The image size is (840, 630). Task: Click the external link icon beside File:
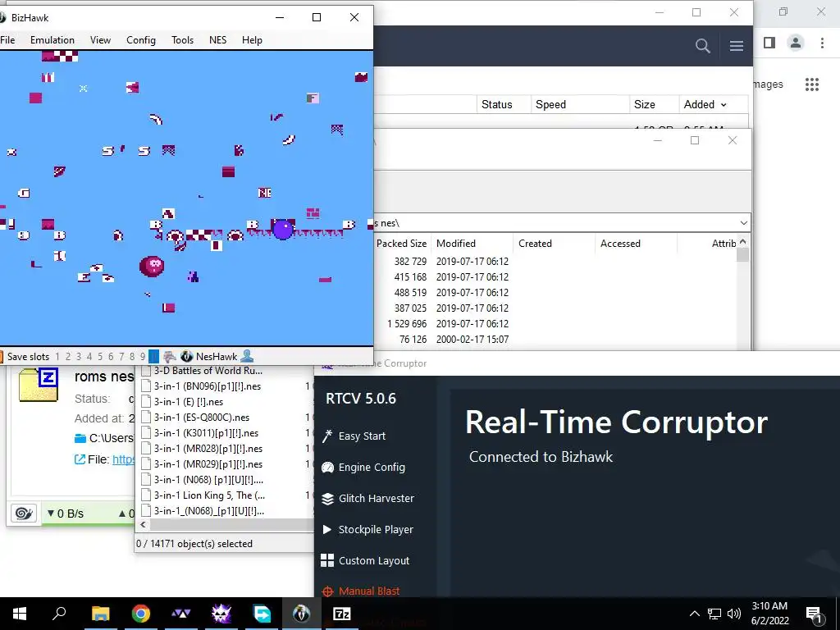click(x=80, y=459)
